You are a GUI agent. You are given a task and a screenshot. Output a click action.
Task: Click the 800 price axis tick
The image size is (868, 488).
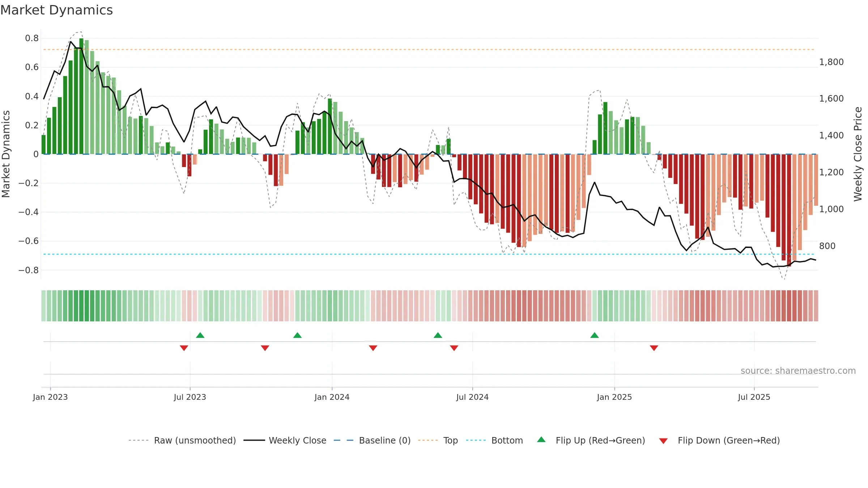click(x=827, y=246)
